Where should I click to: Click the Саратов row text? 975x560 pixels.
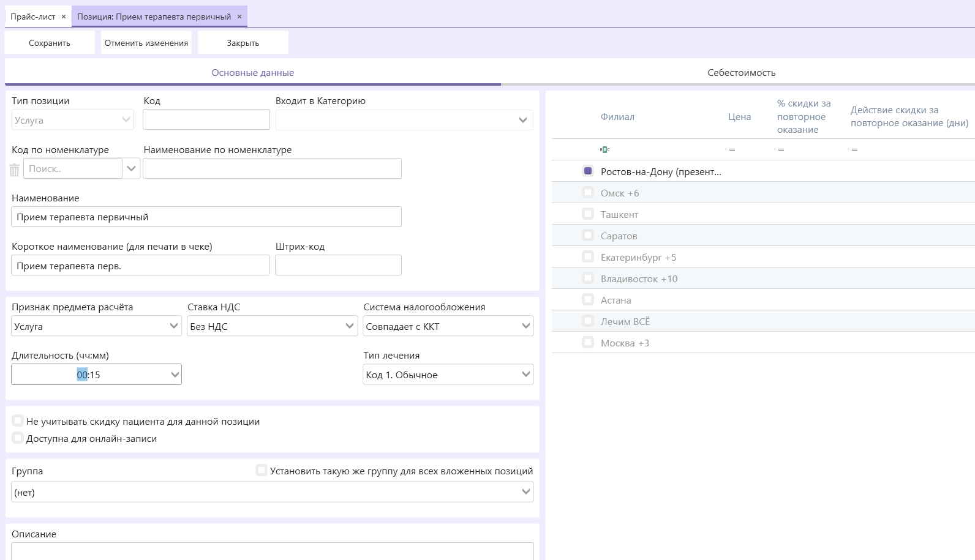click(x=619, y=236)
